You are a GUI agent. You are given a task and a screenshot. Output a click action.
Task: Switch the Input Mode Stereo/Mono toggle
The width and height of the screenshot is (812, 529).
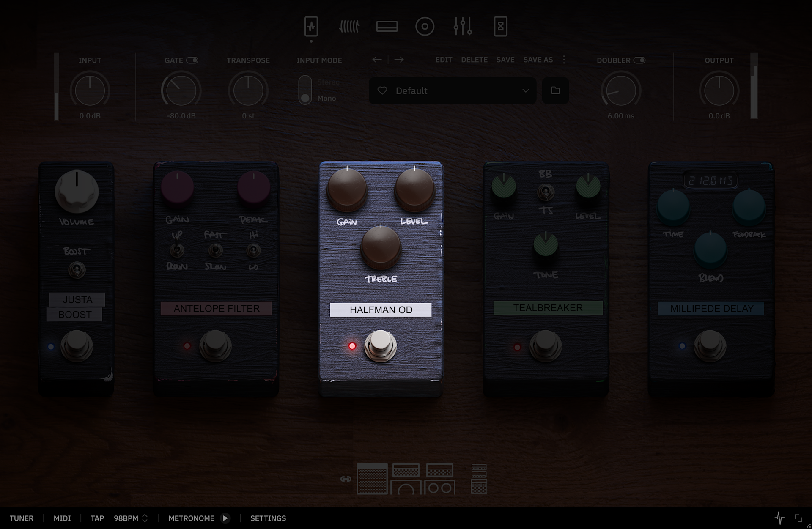pyautogui.click(x=305, y=90)
